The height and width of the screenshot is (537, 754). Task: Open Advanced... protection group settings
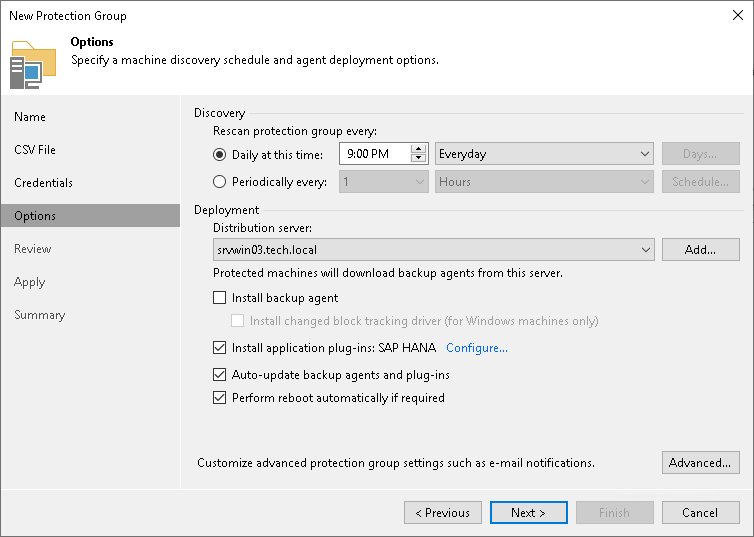701,462
